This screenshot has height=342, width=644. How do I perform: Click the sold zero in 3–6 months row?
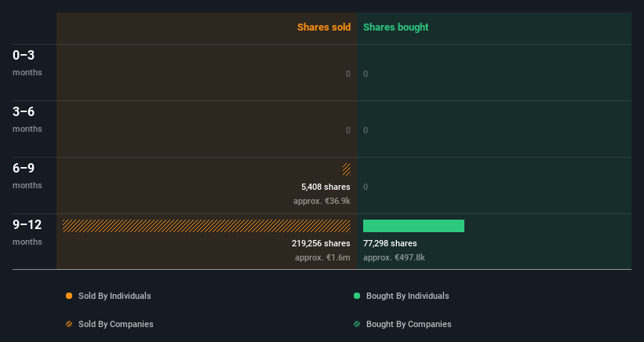pyautogui.click(x=348, y=130)
